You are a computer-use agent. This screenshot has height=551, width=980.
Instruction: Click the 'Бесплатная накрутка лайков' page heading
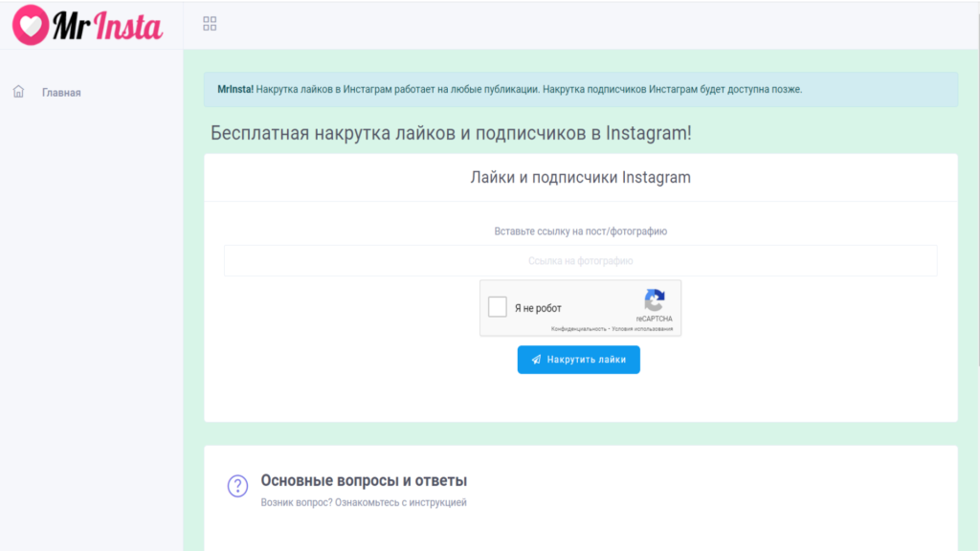click(451, 133)
